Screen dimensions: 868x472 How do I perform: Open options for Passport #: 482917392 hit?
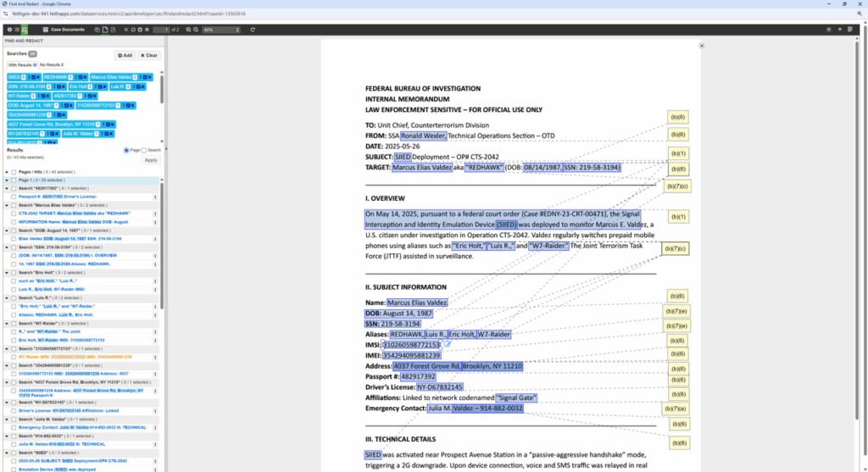(x=155, y=197)
